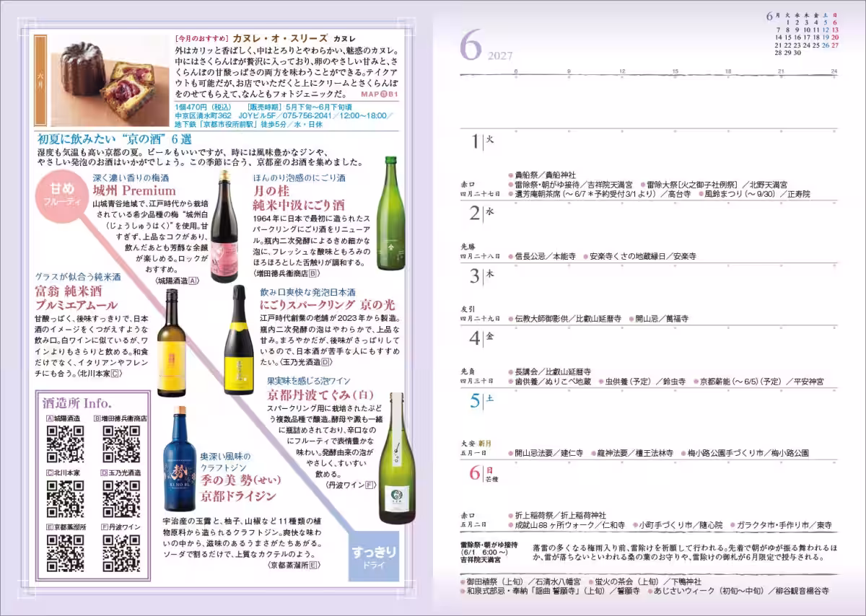This screenshot has height=616, width=866.
Task: Click the あじさいウィーク/柳谷観音楊谷寺 entry
Action: (738, 591)
